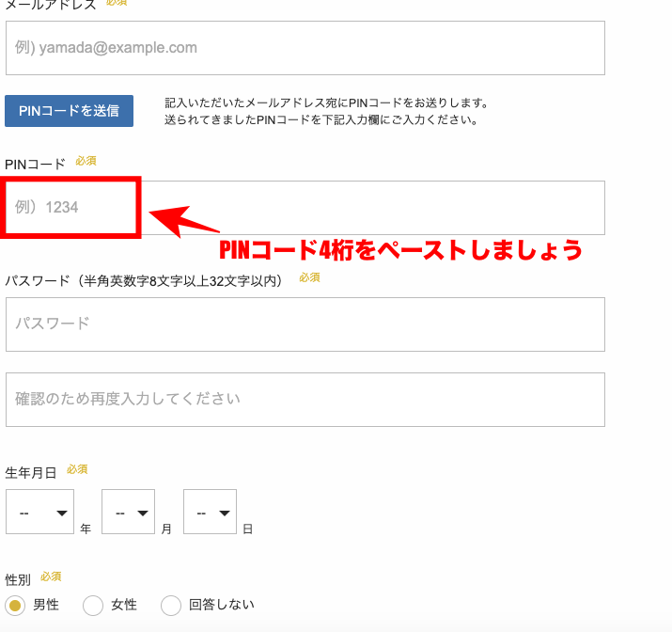672x632 pixels.
Task: Click the 必須 badge next to 生年月日
Action: point(77,468)
